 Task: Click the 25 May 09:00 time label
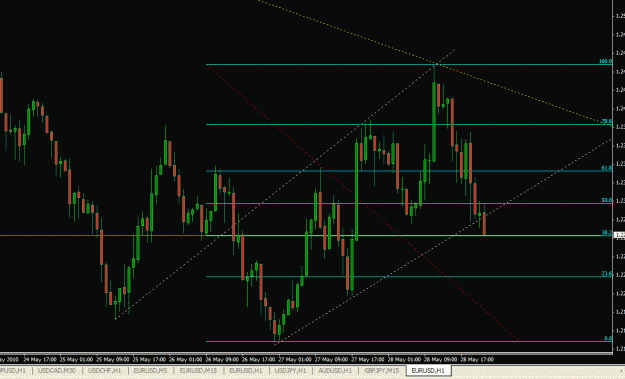pyautogui.click(x=112, y=359)
